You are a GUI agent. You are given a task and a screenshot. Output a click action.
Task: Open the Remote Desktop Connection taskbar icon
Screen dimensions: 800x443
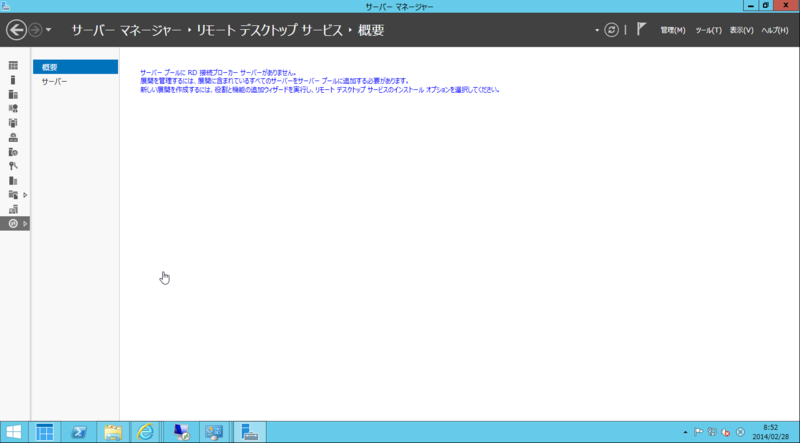pos(182,432)
